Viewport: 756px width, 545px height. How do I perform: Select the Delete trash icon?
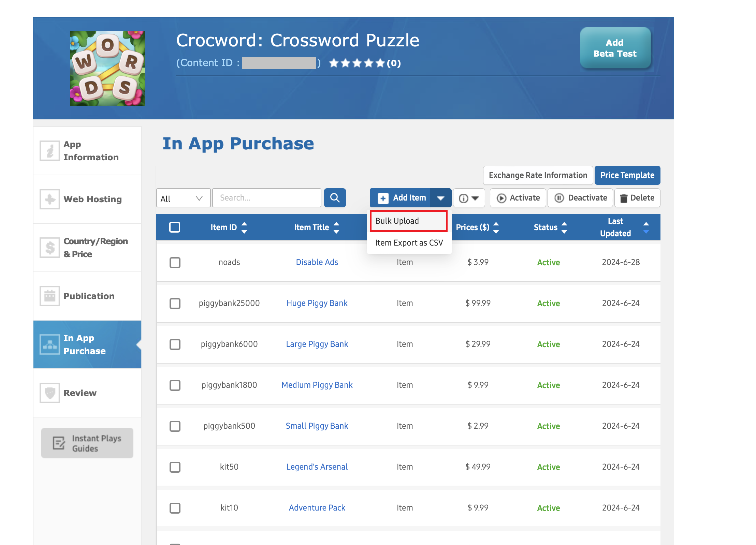click(x=624, y=198)
